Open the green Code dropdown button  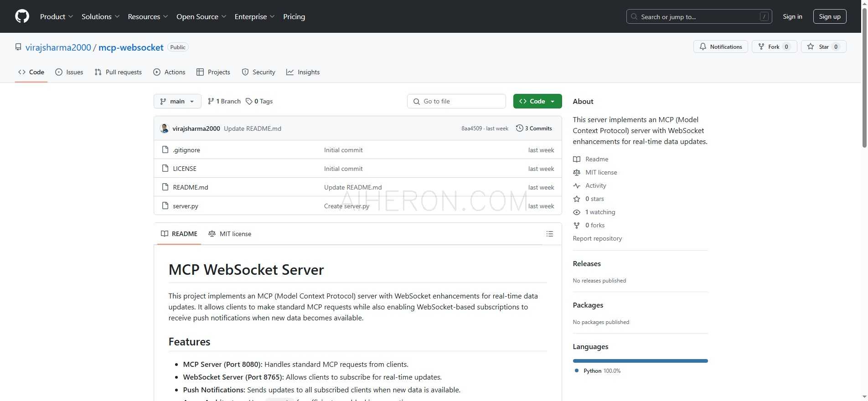coord(537,101)
